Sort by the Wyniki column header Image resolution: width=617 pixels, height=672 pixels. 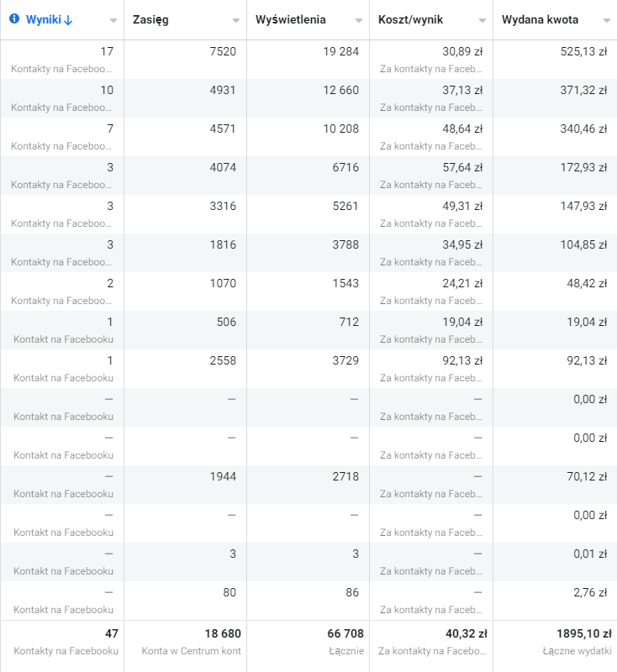(x=49, y=19)
